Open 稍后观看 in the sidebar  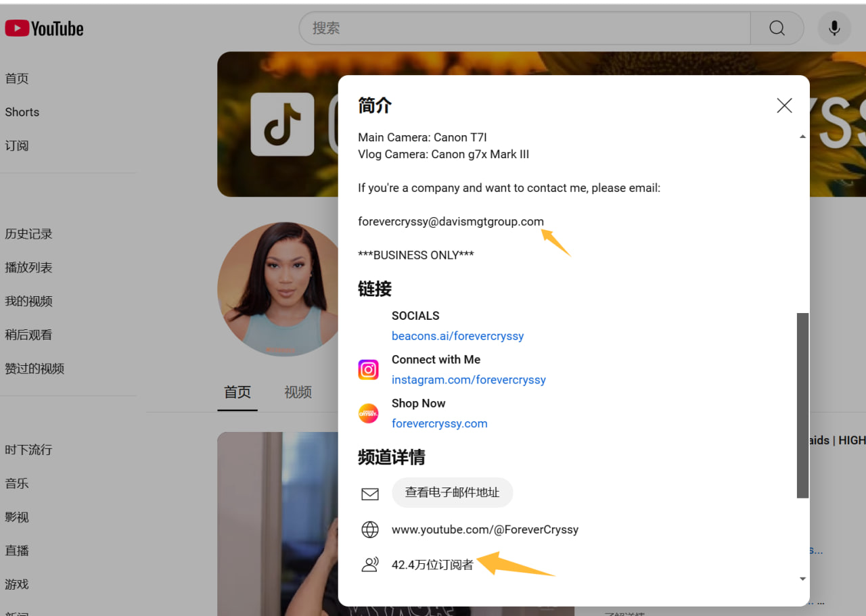(28, 335)
